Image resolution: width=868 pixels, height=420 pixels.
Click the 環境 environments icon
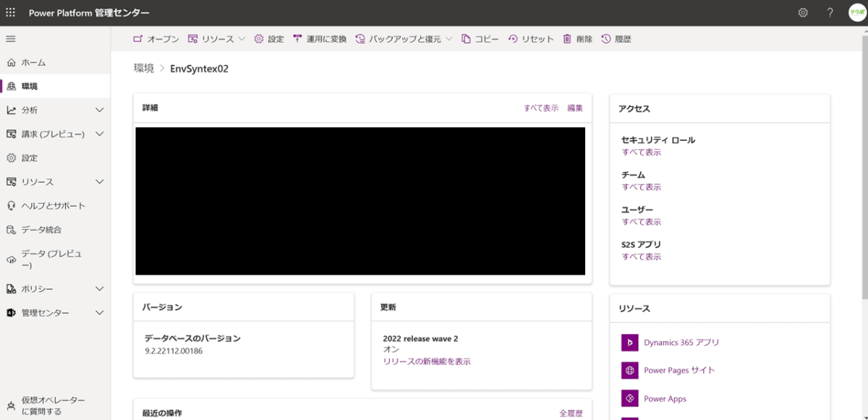pos(11,86)
